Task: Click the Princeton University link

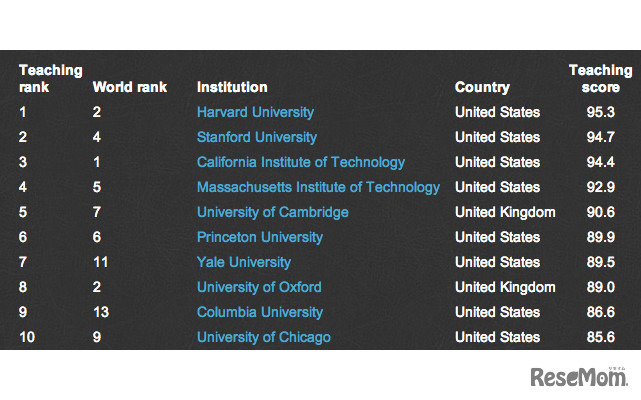Action: coord(260,237)
